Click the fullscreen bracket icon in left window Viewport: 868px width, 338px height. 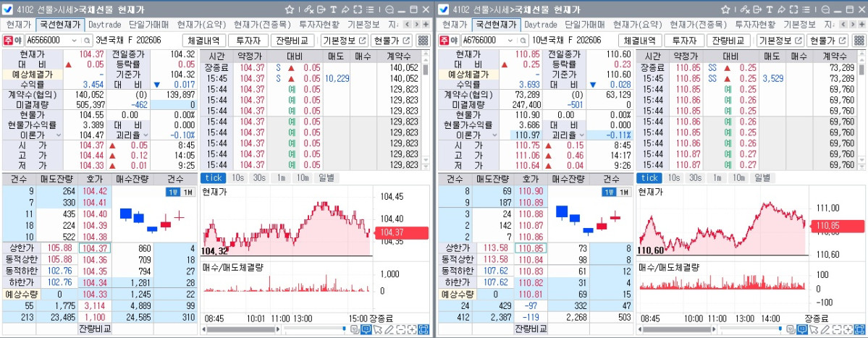(358, 10)
